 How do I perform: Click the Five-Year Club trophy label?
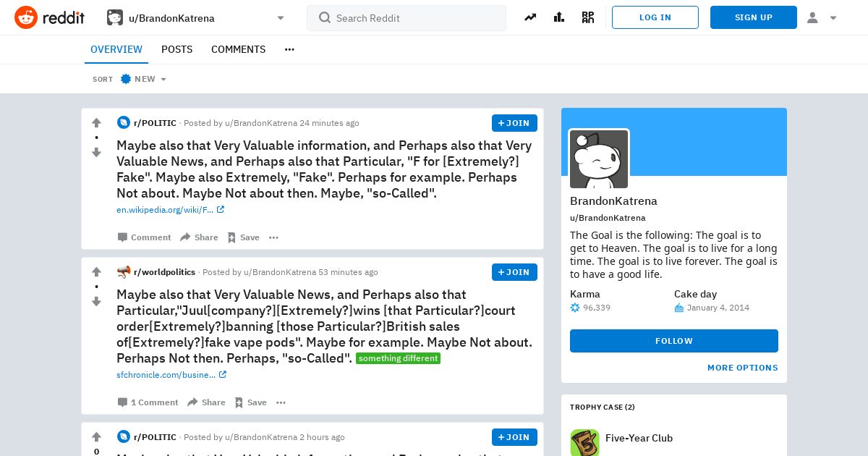coord(639,438)
